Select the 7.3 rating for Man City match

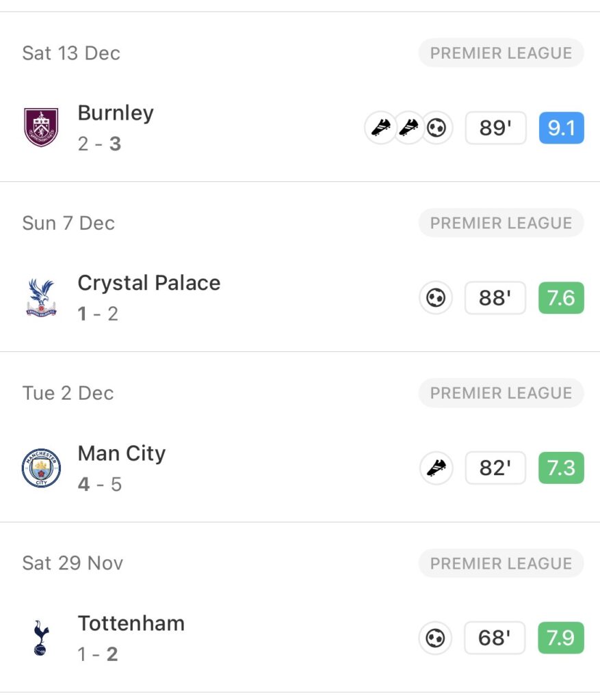(561, 468)
